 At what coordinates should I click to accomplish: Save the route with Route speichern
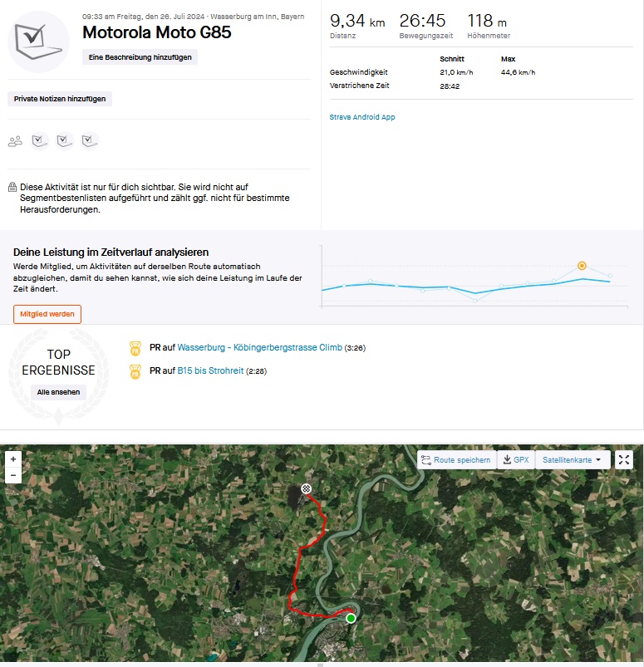coord(456,459)
